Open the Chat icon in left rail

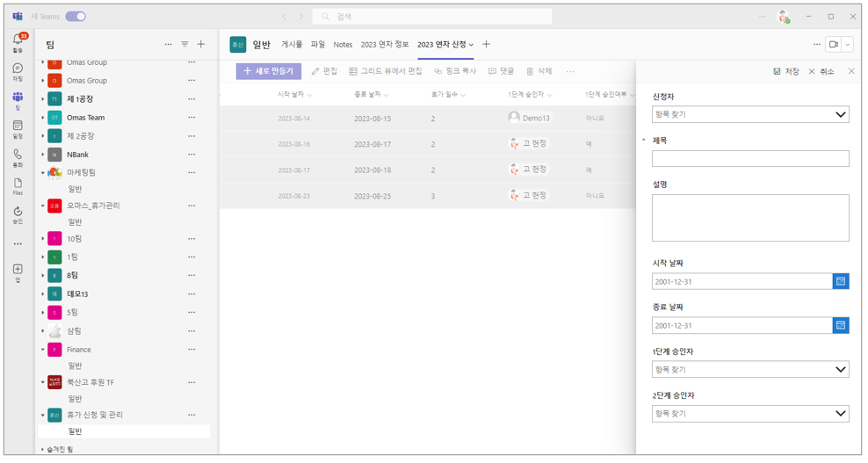(18, 69)
